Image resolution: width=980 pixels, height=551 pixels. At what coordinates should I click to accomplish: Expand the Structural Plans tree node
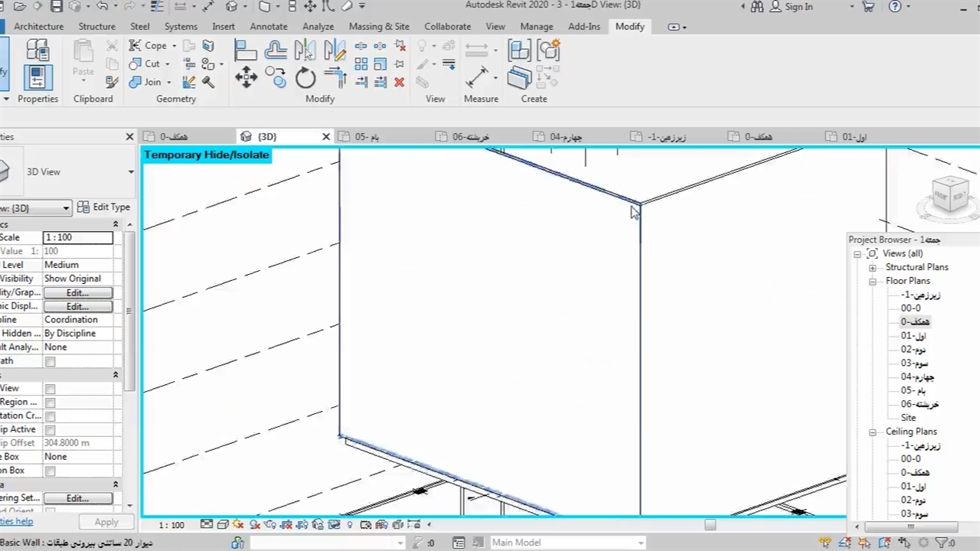point(872,268)
